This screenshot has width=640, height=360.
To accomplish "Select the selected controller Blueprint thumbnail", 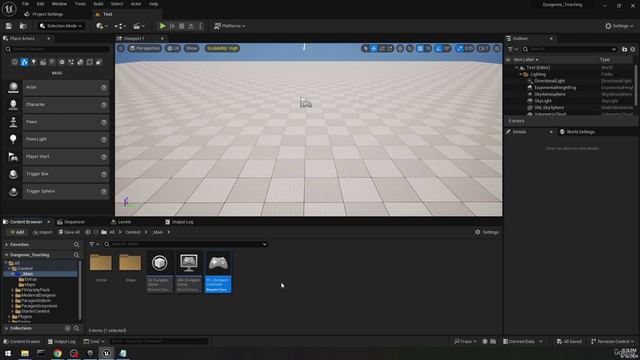I will click(218, 272).
